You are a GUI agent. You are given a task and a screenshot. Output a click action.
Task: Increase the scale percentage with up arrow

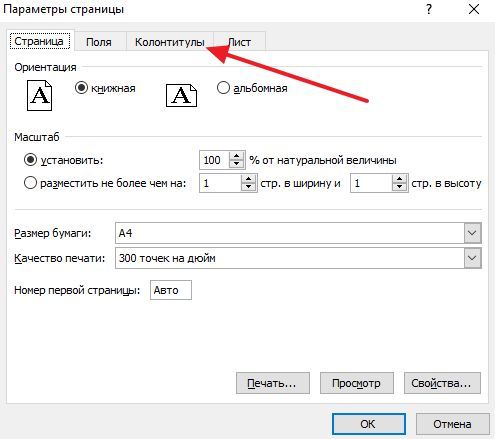tap(236, 156)
